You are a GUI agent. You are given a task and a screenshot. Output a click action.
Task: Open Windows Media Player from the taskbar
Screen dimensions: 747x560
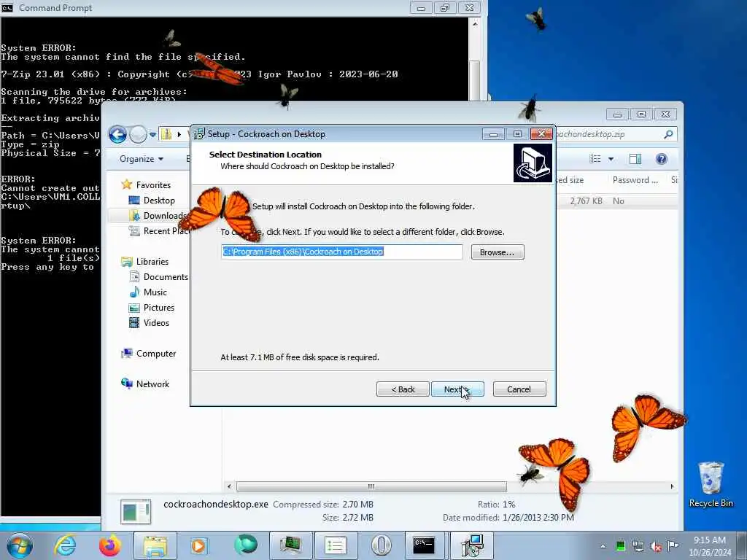198,545
